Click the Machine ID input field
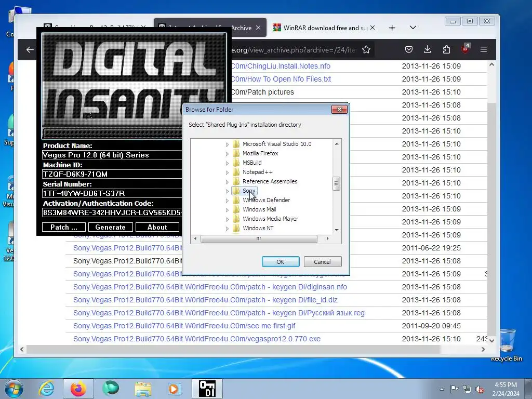 tap(112, 174)
